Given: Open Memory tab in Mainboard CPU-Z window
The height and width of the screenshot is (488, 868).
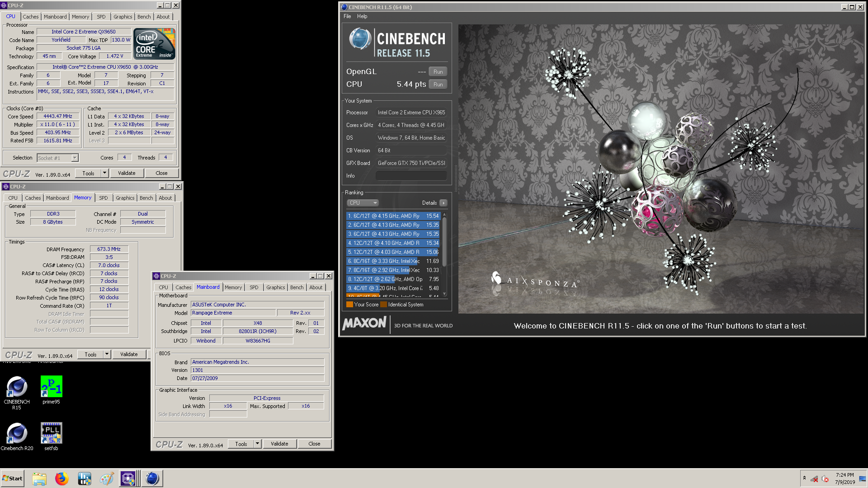Looking at the screenshot, I should pos(233,287).
